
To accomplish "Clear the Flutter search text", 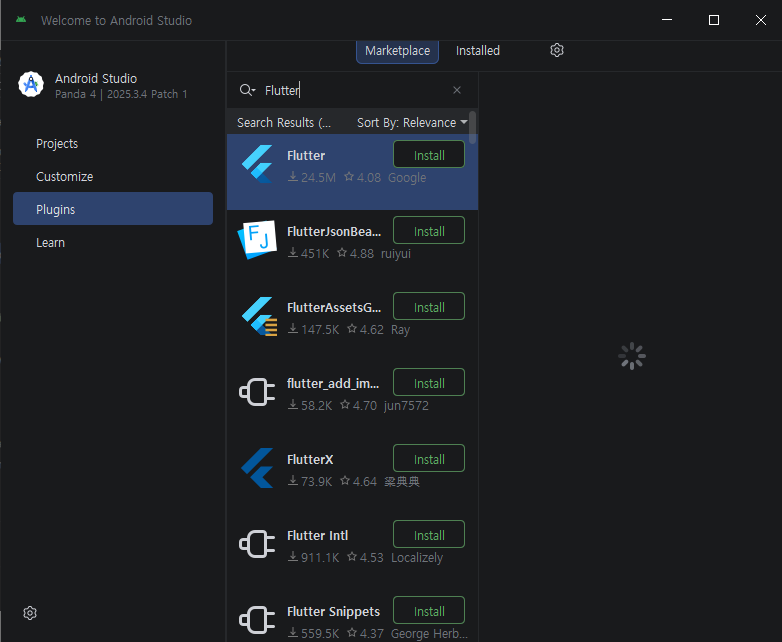I will pyautogui.click(x=457, y=90).
